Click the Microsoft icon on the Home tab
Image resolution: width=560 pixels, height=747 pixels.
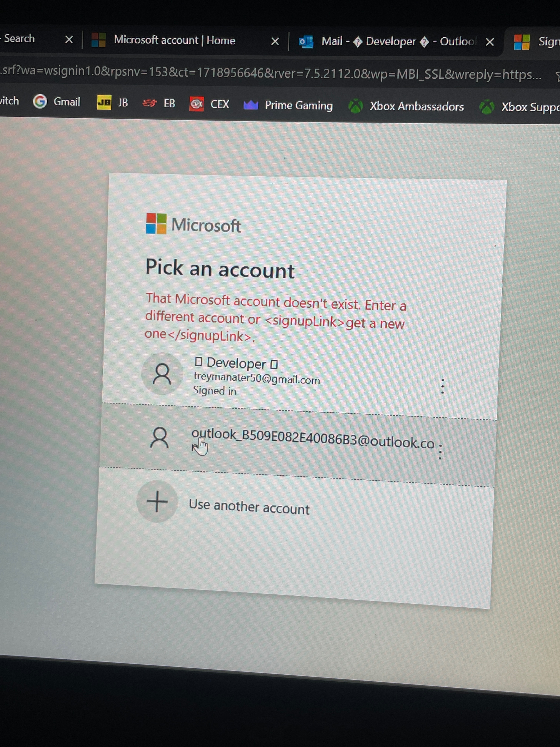coord(99,39)
